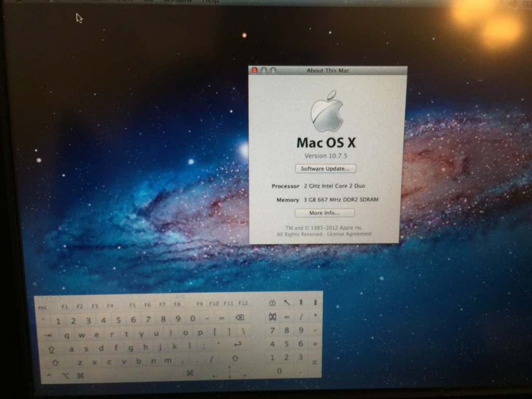Click the e key
This screenshot has height=399, width=532.
click(x=97, y=335)
